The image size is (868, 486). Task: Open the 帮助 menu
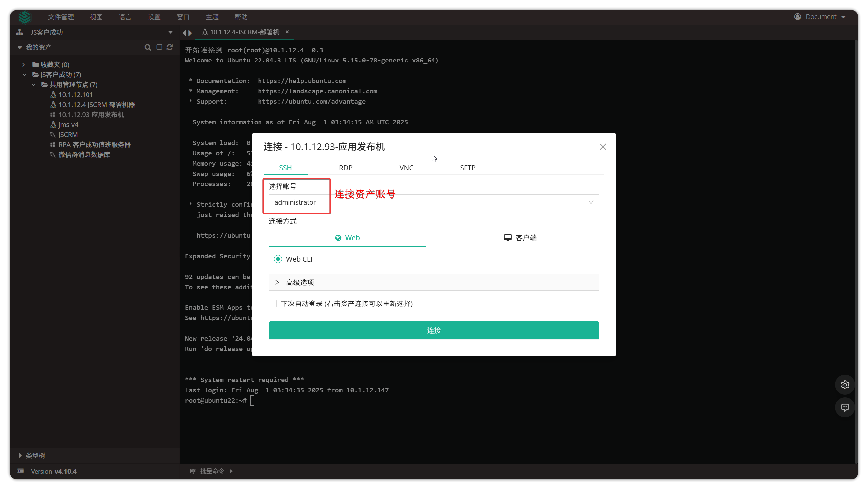pos(241,17)
